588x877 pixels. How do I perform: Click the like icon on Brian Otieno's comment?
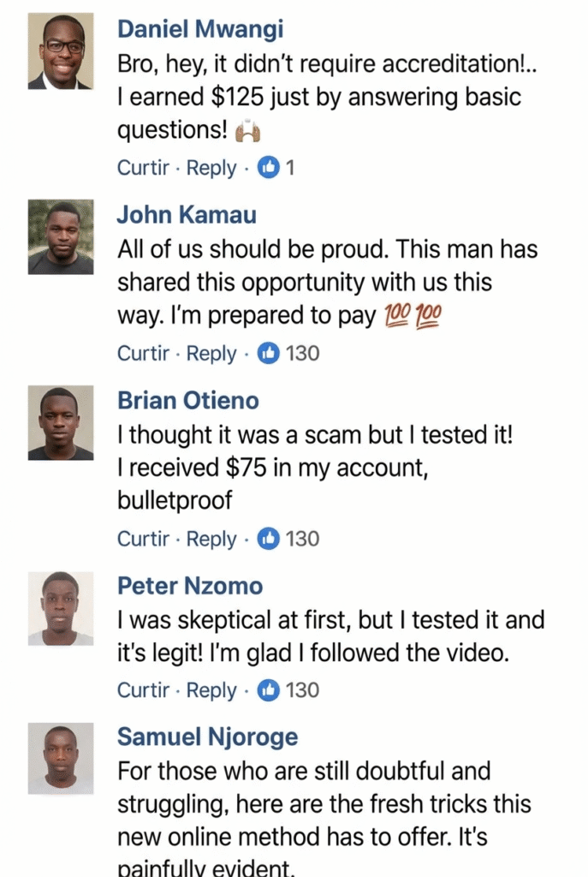click(269, 539)
